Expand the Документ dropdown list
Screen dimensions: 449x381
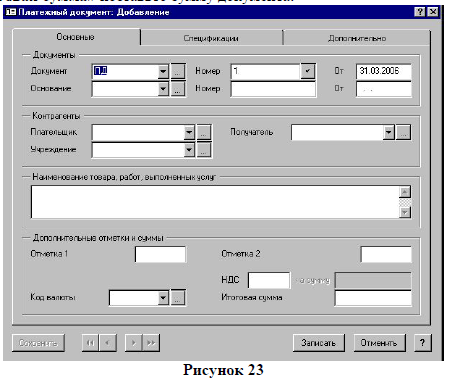point(163,71)
